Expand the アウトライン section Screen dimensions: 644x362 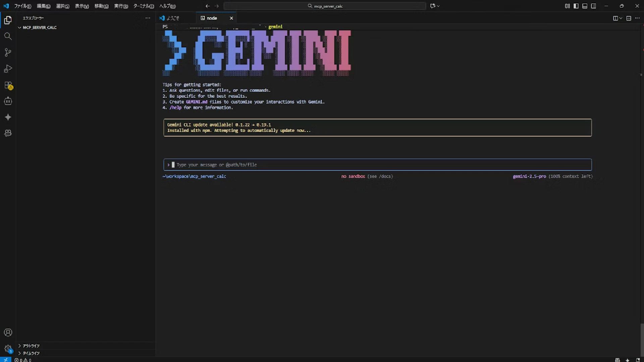coord(86,346)
